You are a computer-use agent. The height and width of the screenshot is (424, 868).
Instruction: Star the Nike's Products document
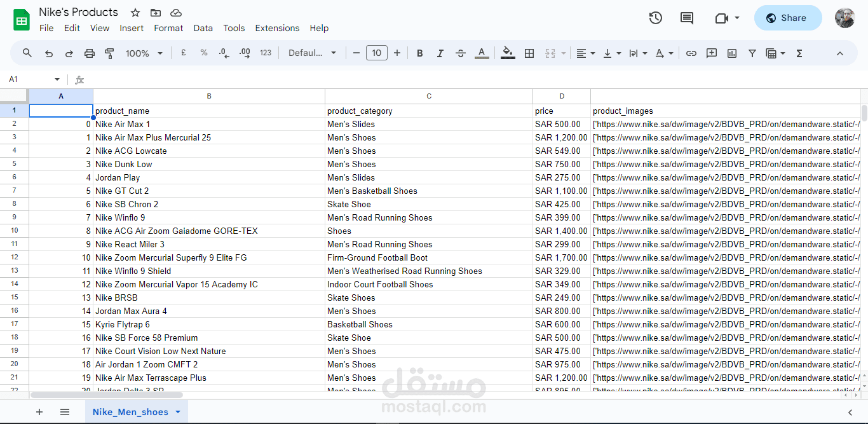coord(135,13)
